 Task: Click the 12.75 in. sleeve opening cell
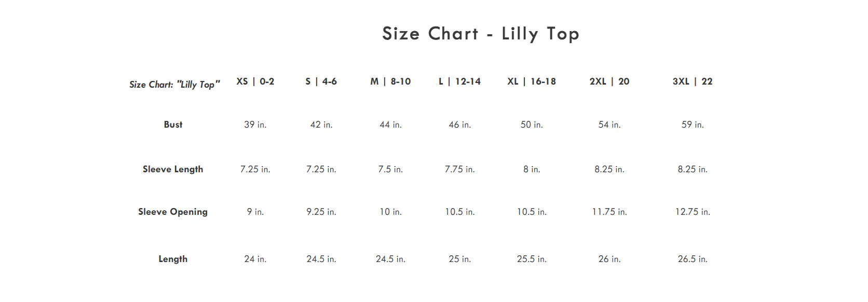(x=692, y=212)
